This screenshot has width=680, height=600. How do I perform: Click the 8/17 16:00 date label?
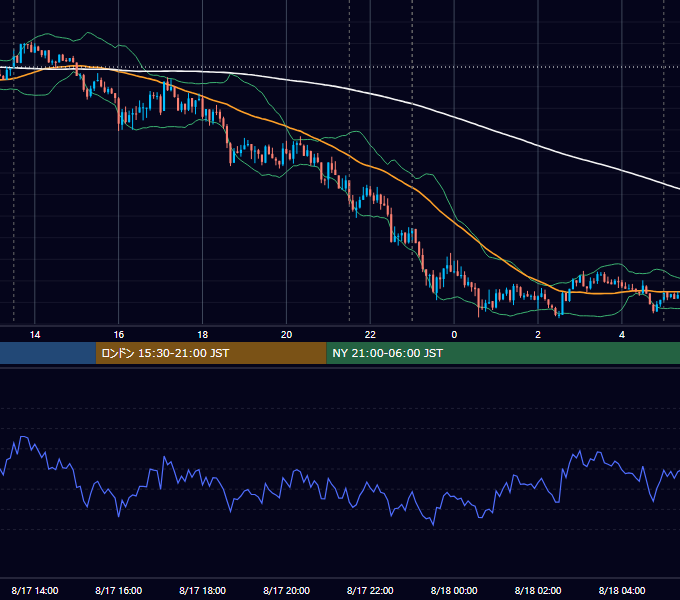(x=118, y=590)
